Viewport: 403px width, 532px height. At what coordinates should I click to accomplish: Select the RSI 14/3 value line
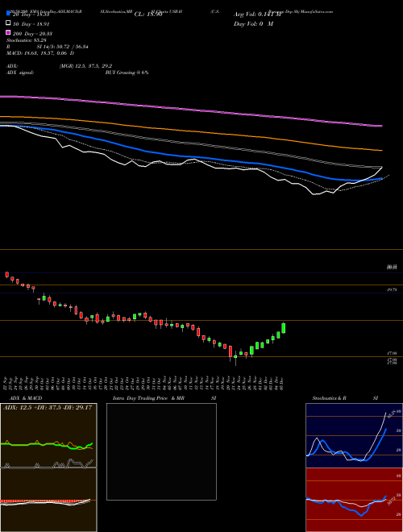48,47
